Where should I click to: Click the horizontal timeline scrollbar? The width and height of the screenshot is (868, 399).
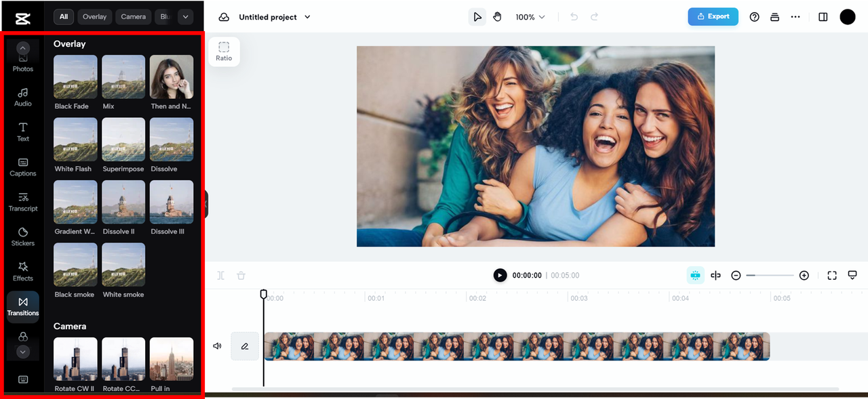(x=535, y=389)
